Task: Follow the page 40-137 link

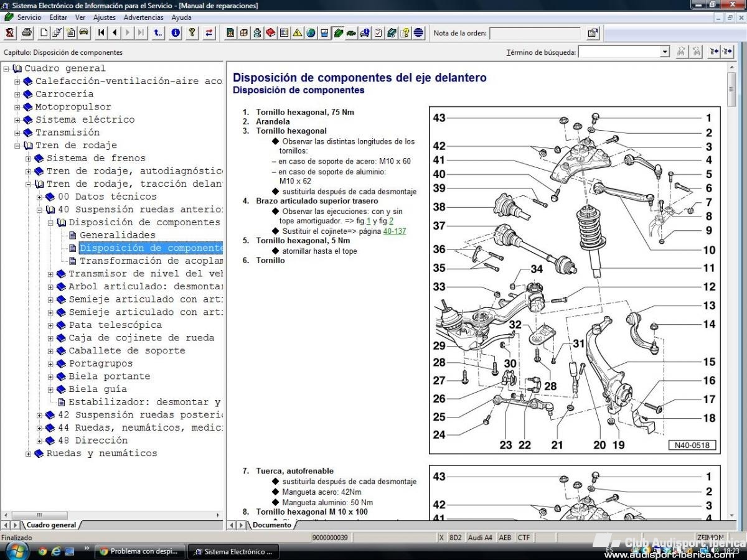Action: tap(395, 231)
